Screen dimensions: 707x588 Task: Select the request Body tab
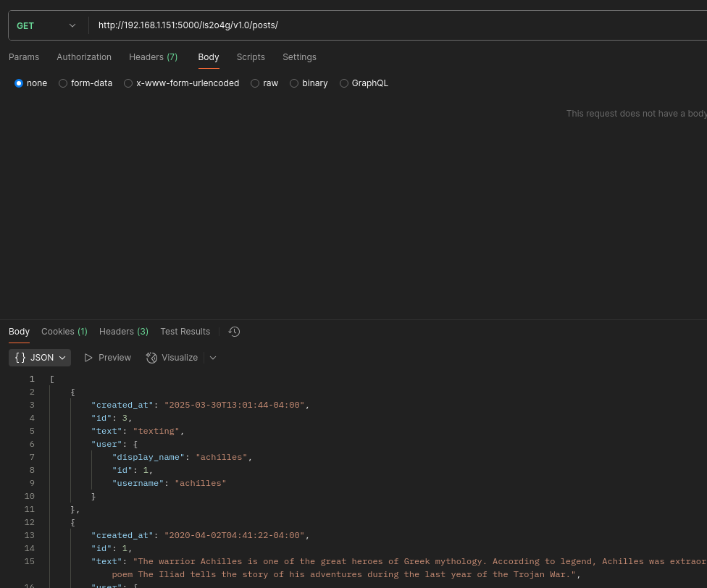click(209, 57)
